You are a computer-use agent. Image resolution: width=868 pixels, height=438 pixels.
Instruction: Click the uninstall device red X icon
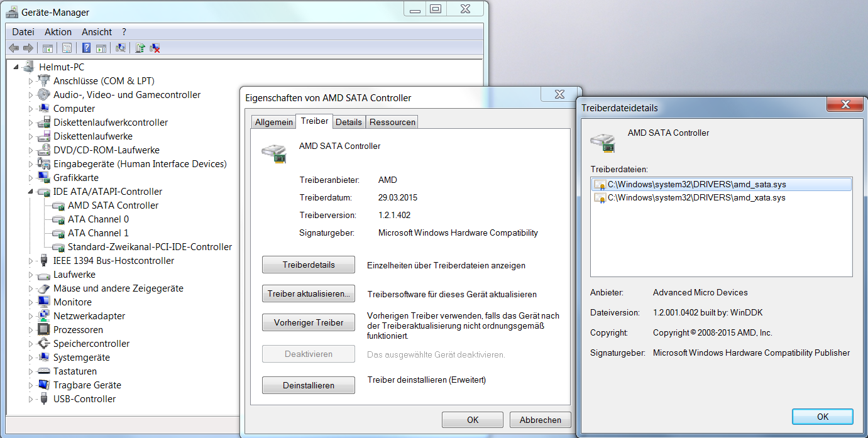point(155,48)
